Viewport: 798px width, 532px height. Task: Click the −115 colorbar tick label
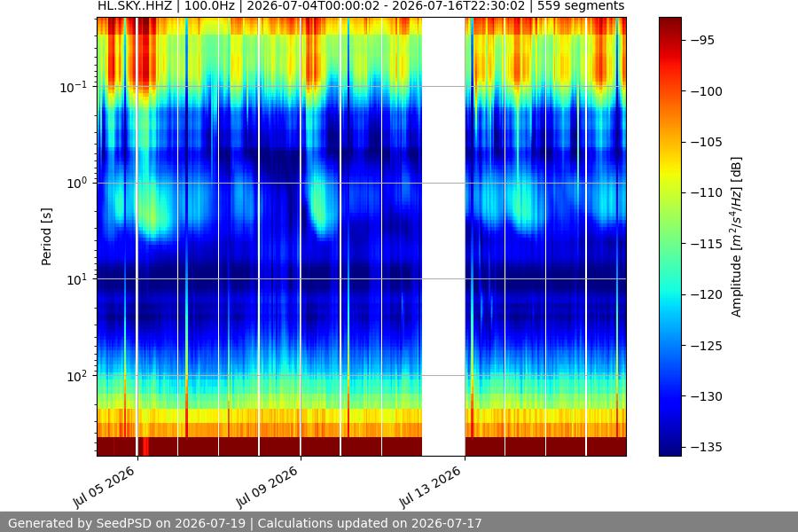pos(706,244)
